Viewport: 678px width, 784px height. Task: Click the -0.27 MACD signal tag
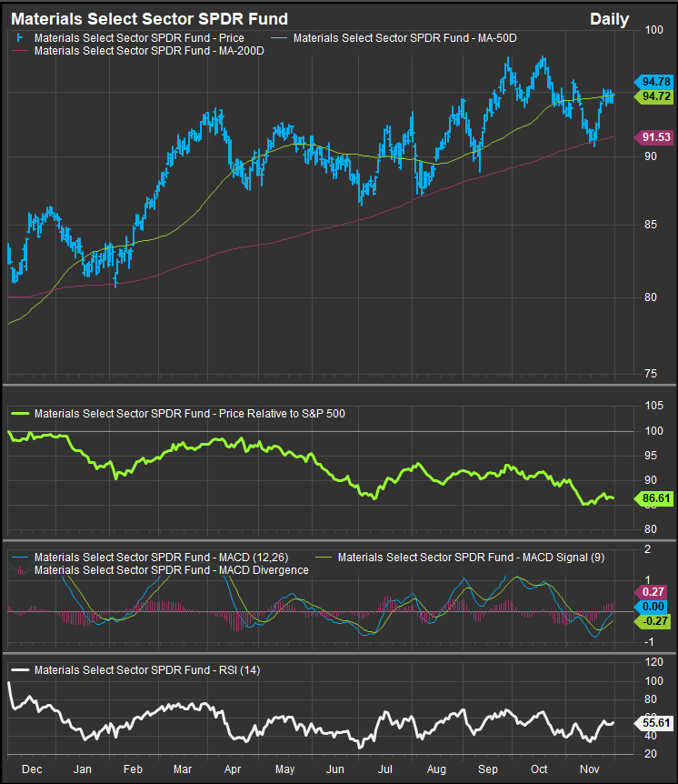pyautogui.click(x=651, y=621)
